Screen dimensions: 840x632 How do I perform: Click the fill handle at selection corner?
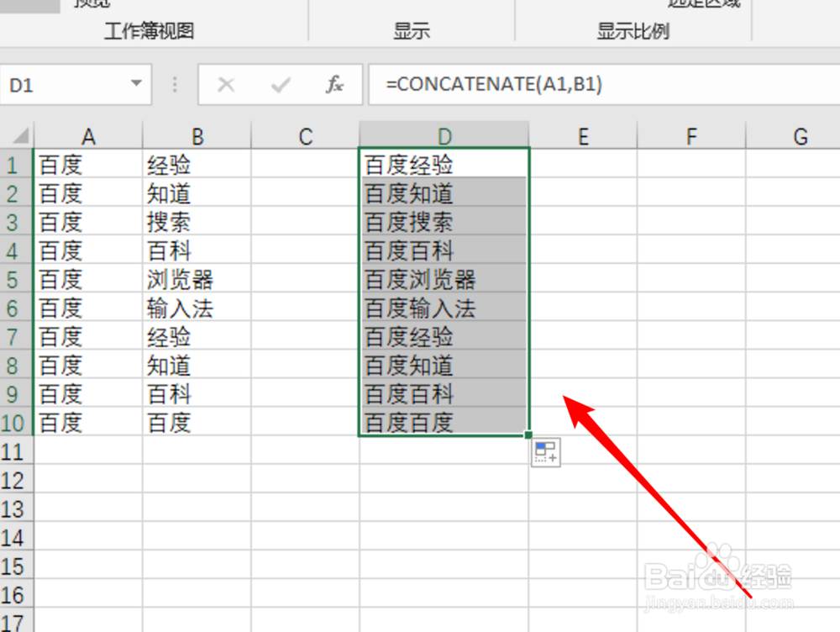click(528, 434)
